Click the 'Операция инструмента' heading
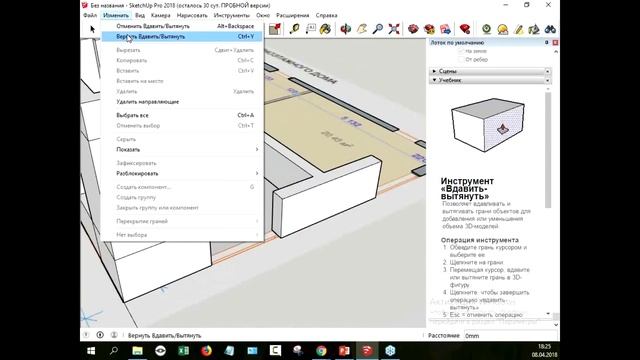Screen dimensions: 640x360 [480, 240]
